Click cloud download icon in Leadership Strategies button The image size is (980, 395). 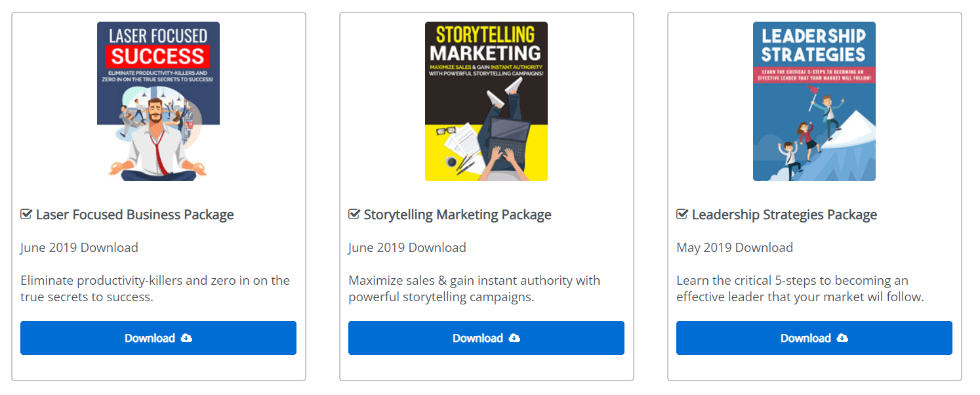[x=842, y=338]
